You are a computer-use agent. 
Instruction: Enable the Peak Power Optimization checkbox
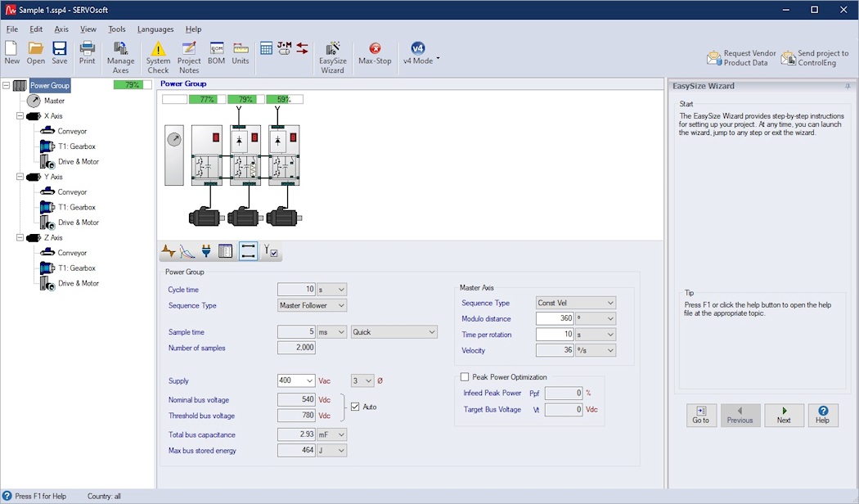pos(465,377)
